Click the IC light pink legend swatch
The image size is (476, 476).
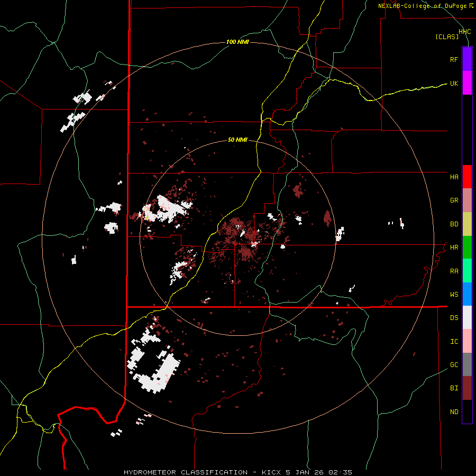point(467,341)
